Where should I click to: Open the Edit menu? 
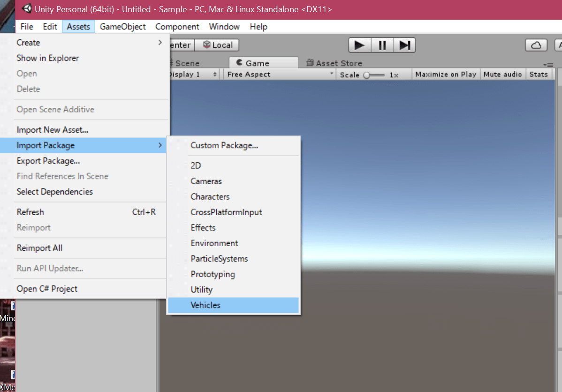coord(50,27)
